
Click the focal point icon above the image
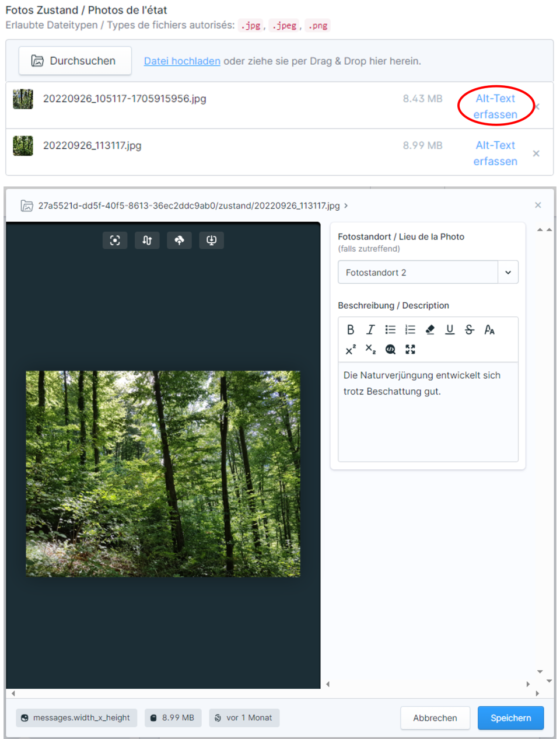tap(115, 240)
